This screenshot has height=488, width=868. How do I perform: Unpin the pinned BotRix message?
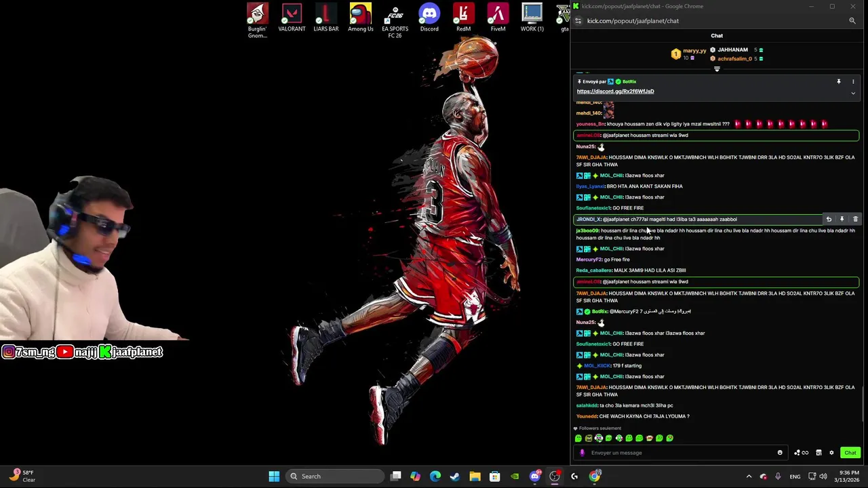coord(839,81)
